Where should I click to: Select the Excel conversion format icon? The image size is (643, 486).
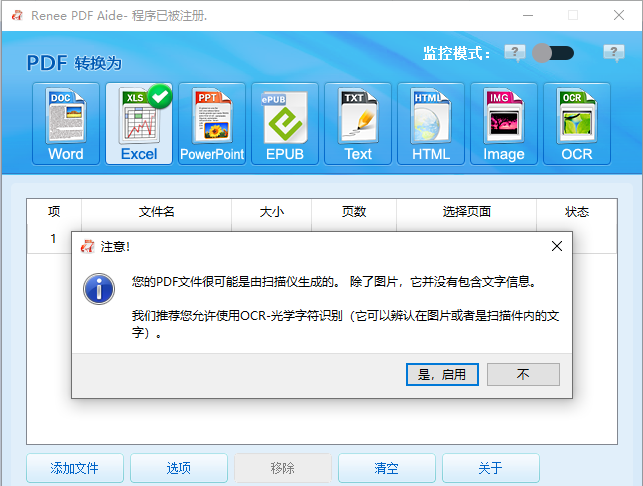click(x=139, y=124)
